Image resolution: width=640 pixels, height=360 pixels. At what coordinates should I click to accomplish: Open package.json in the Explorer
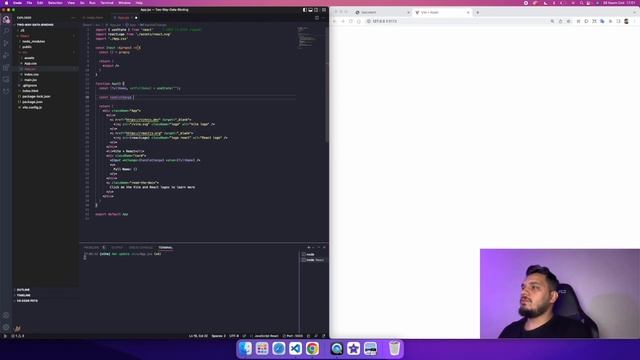pos(32,102)
